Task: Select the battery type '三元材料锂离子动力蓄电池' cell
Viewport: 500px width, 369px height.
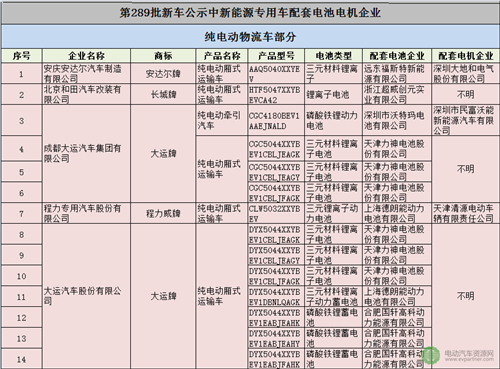Action: pos(333,296)
